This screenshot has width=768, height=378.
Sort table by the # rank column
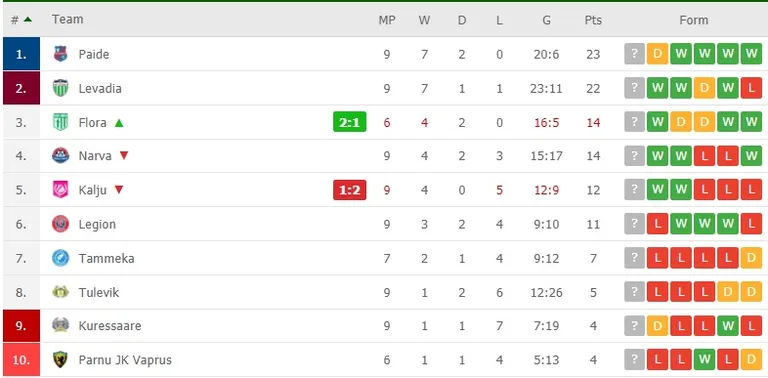pos(22,20)
